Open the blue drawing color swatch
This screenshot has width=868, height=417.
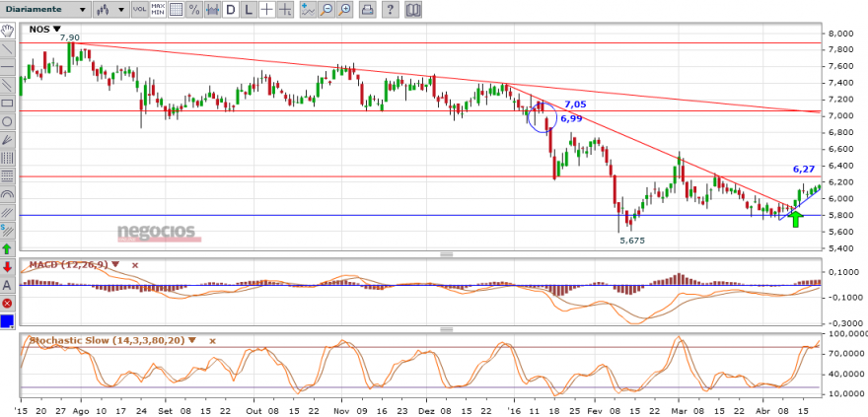point(7,321)
